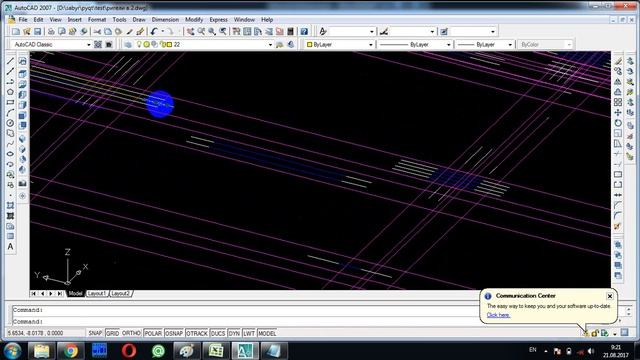Toggle OSNAP in status bar

coord(174,333)
